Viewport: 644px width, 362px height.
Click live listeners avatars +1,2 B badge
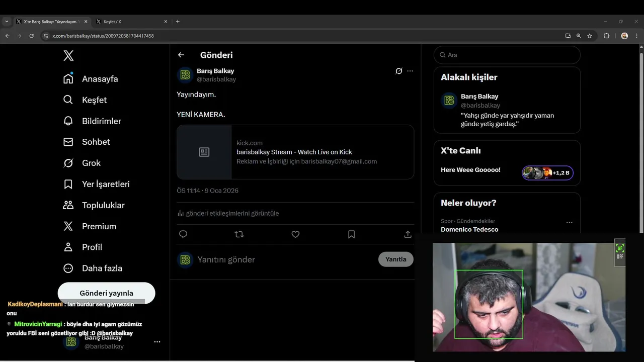(x=547, y=173)
